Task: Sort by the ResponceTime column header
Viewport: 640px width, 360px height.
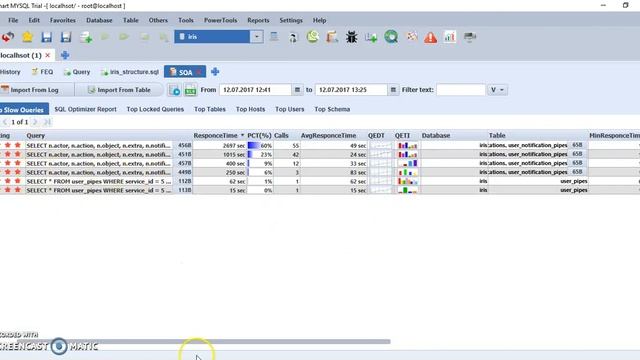Action: pyautogui.click(x=219, y=136)
